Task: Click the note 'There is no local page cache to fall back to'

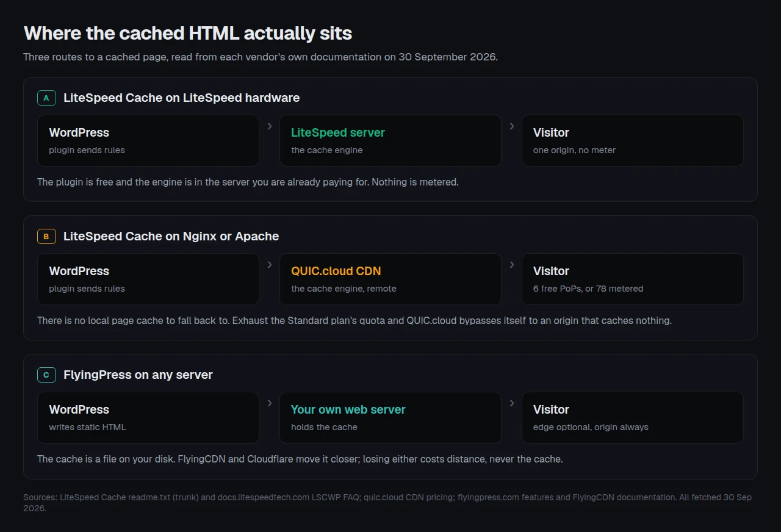Action: click(x=355, y=320)
